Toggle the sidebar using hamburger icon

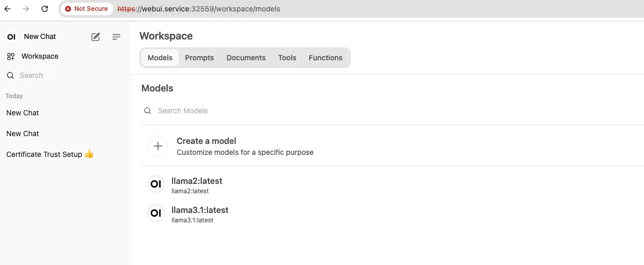coord(116,37)
